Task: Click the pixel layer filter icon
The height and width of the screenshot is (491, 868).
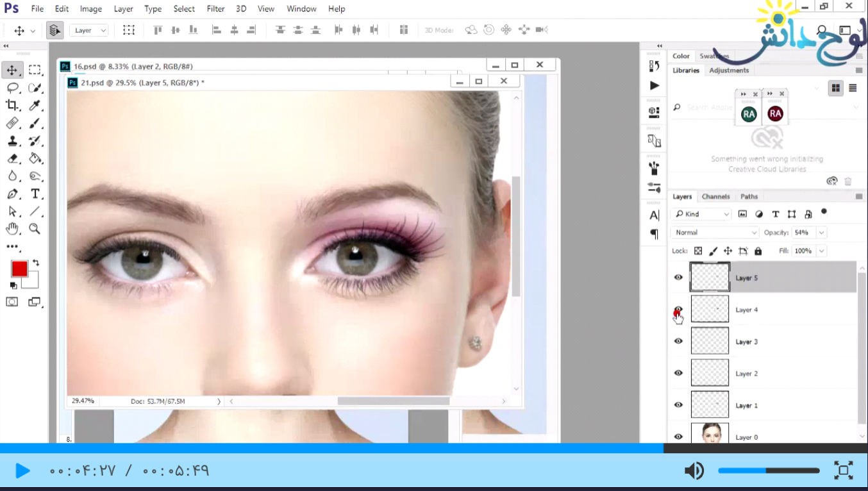Action: coord(743,214)
